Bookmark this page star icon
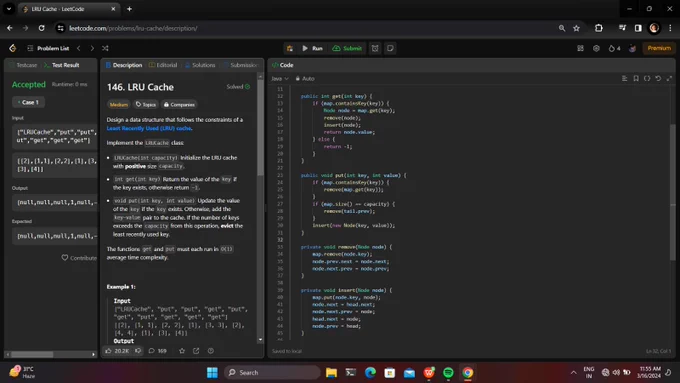The height and width of the screenshot is (383, 680). pos(576,28)
